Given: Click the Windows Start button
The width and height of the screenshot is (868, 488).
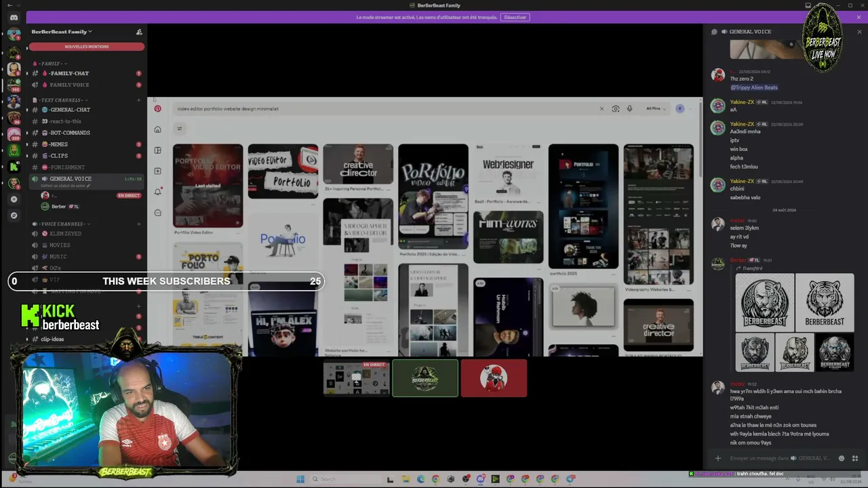Looking at the screenshot, I should pyautogui.click(x=300, y=479).
